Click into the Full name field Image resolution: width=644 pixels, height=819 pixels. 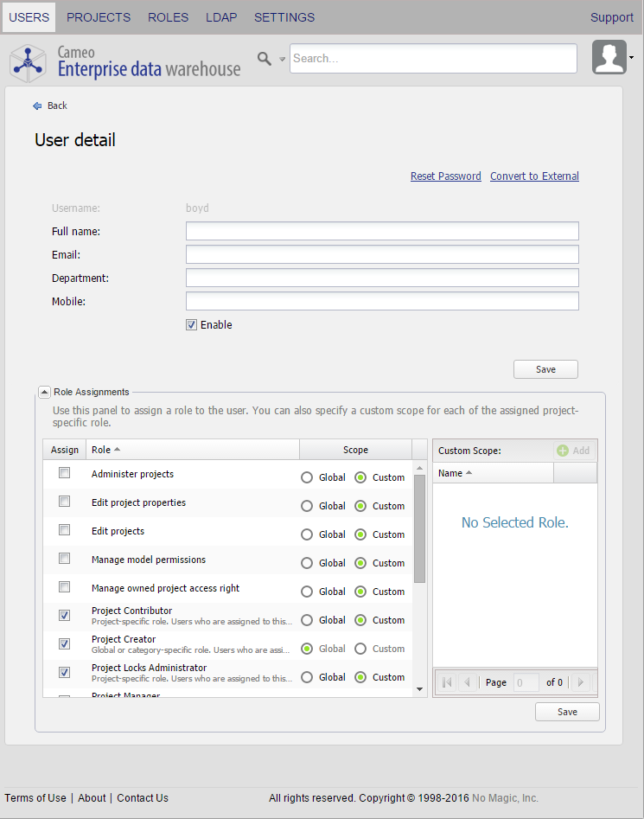382,231
